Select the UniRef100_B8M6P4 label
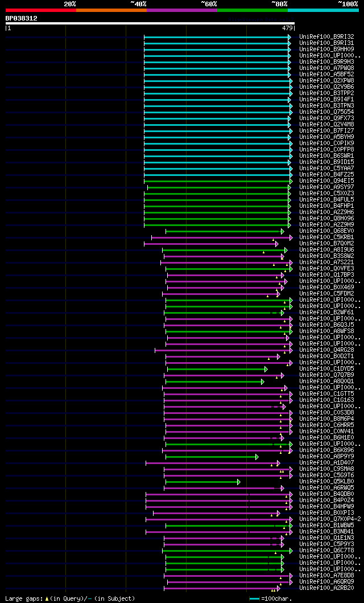This screenshot has height=603, width=364. tap(327, 419)
